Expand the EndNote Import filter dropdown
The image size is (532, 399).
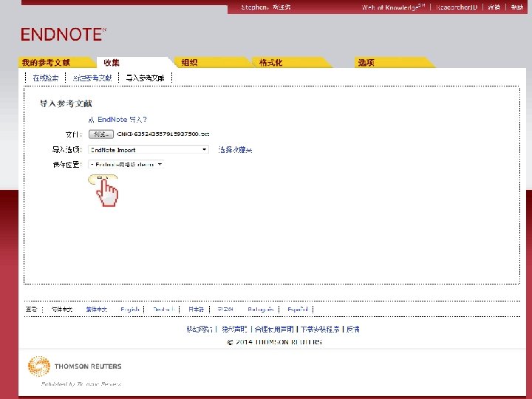(x=149, y=149)
